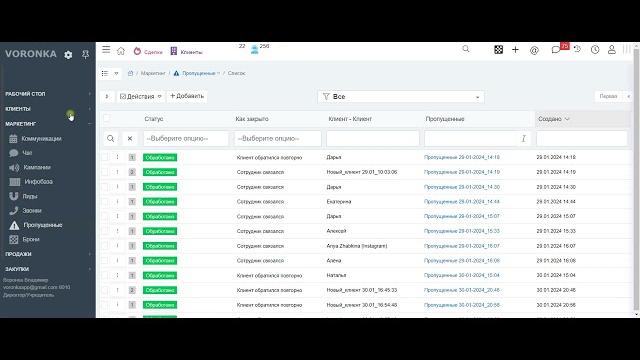Go to Маркетинг breadcrumb

(153, 73)
